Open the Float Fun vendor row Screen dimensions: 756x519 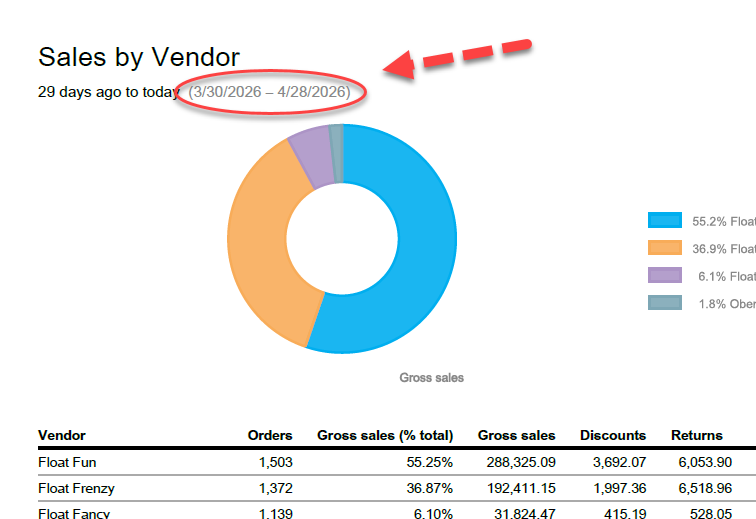(67, 463)
